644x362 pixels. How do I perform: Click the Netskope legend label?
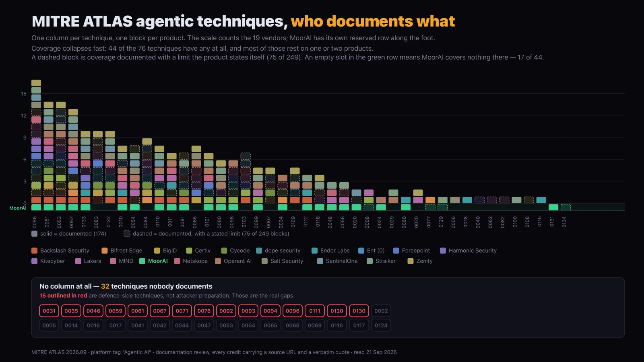[x=195, y=261]
